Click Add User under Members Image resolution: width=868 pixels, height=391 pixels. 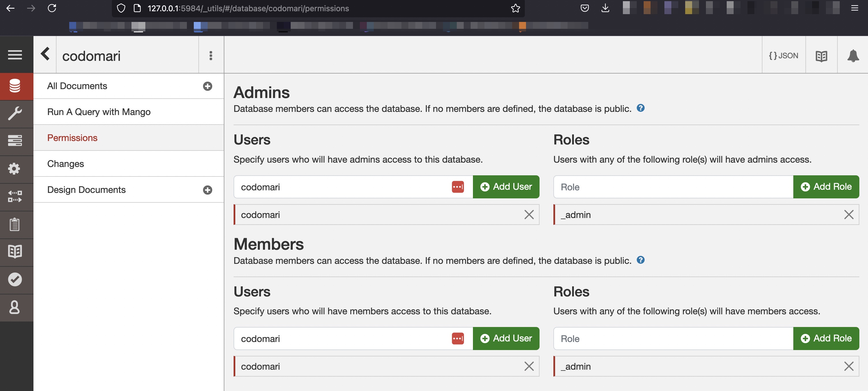point(506,339)
